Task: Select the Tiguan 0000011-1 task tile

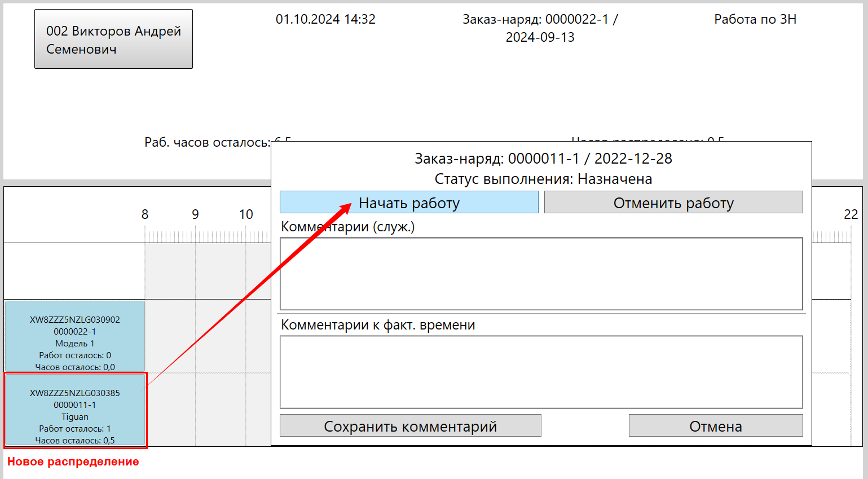Action: coord(75,410)
